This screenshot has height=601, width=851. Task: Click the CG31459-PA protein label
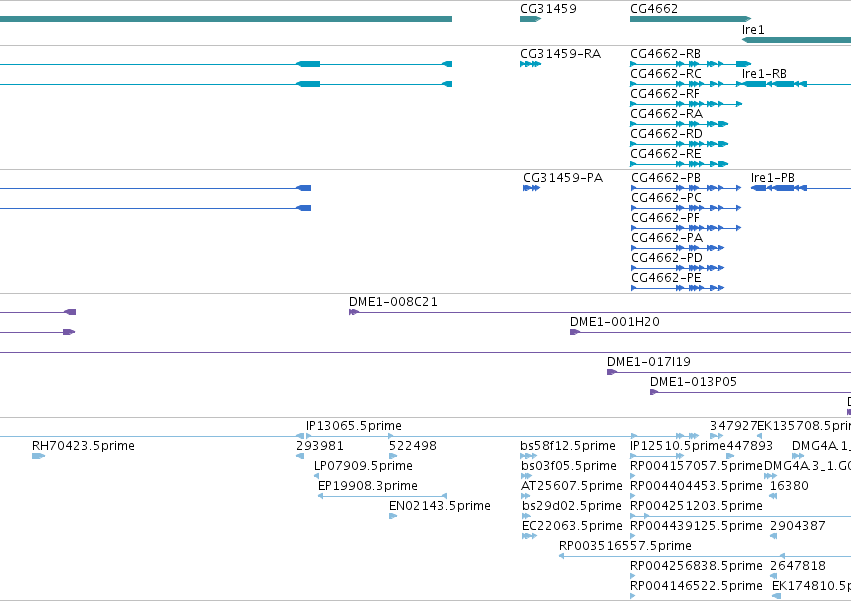click(563, 178)
